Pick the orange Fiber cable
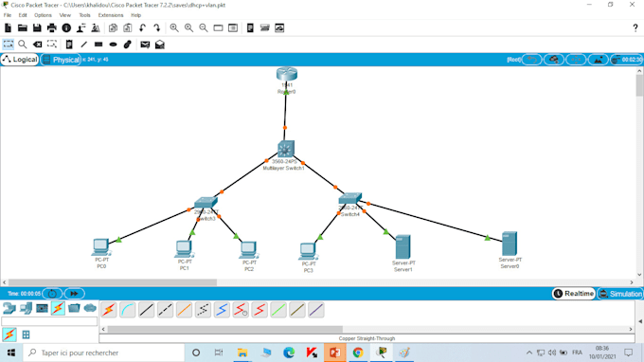The width and height of the screenshot is (644, 362). (x=184, y=309)
